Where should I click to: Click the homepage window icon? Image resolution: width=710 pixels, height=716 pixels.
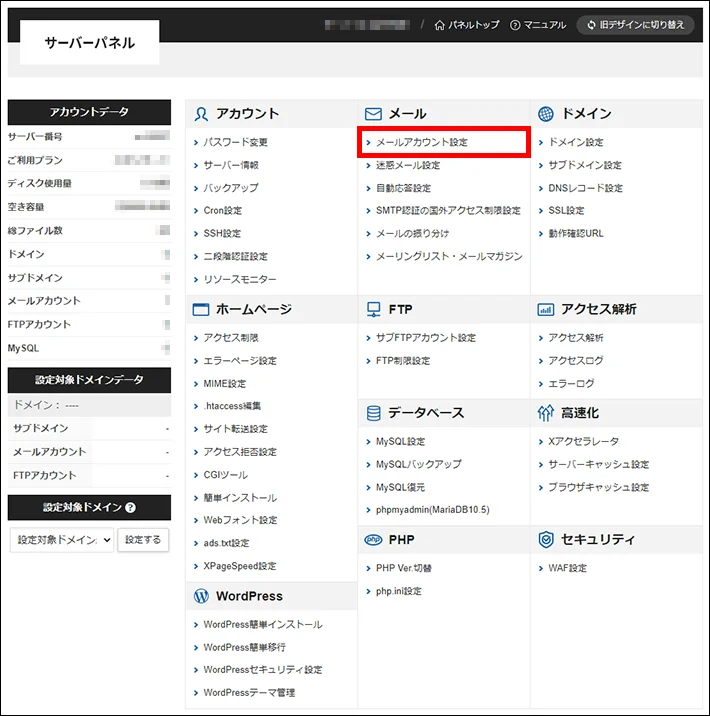click(201, 310)
